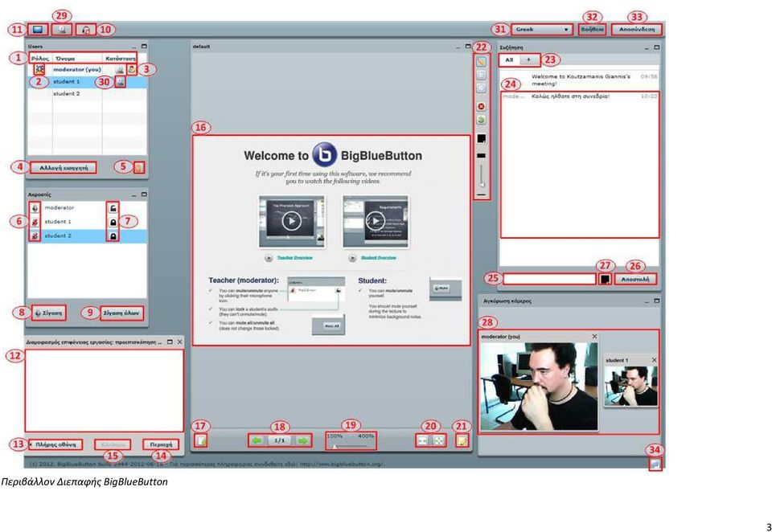Select the rectangle whiteboard tool
This screenshot has height=532, width=772.
click(x=481, y=75)
